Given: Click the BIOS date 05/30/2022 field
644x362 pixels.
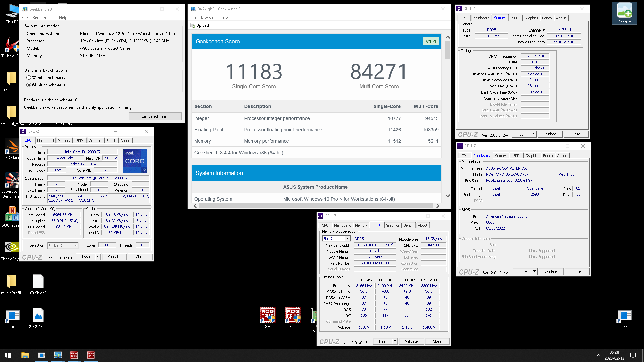Looking at the screenshot, I should coord(534,228).
